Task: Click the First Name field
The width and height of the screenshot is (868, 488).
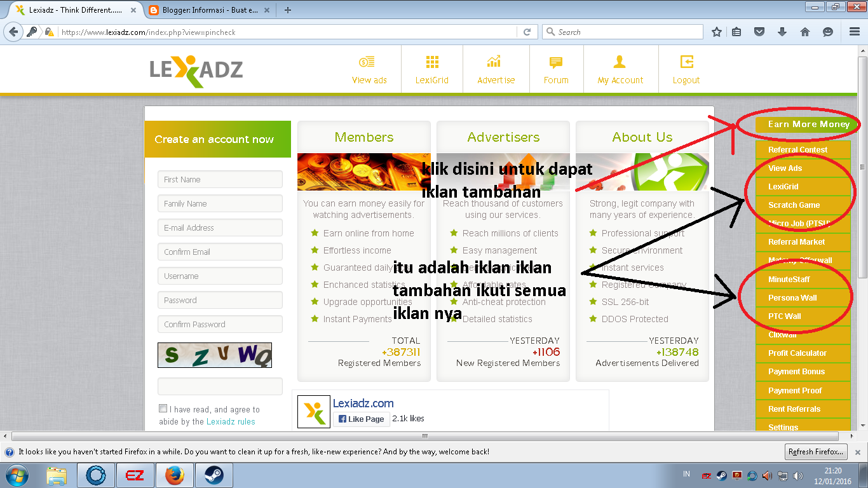Action: click(220, 180)
